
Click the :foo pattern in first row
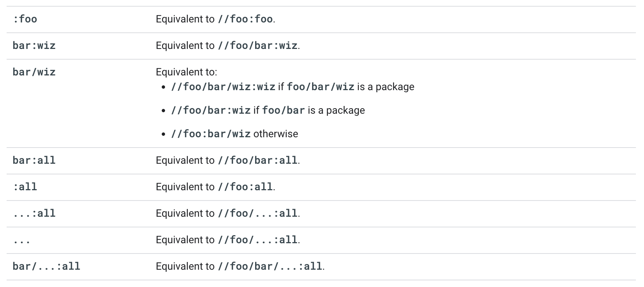point(25,19)
